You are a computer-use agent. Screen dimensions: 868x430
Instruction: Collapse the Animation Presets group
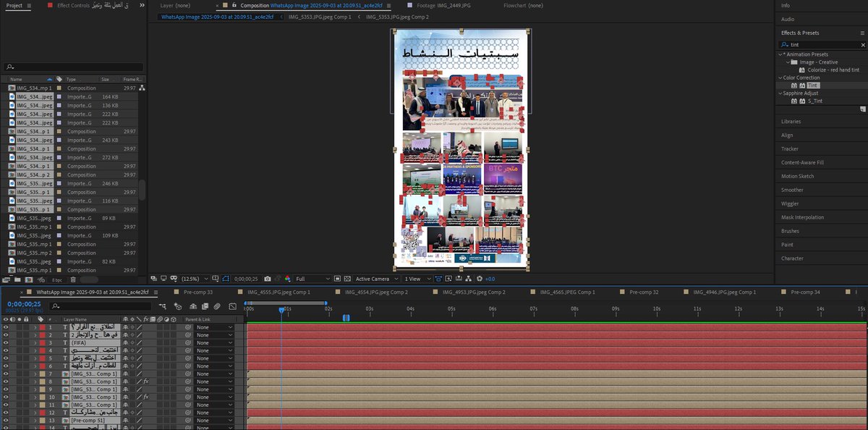coord(780,54)
